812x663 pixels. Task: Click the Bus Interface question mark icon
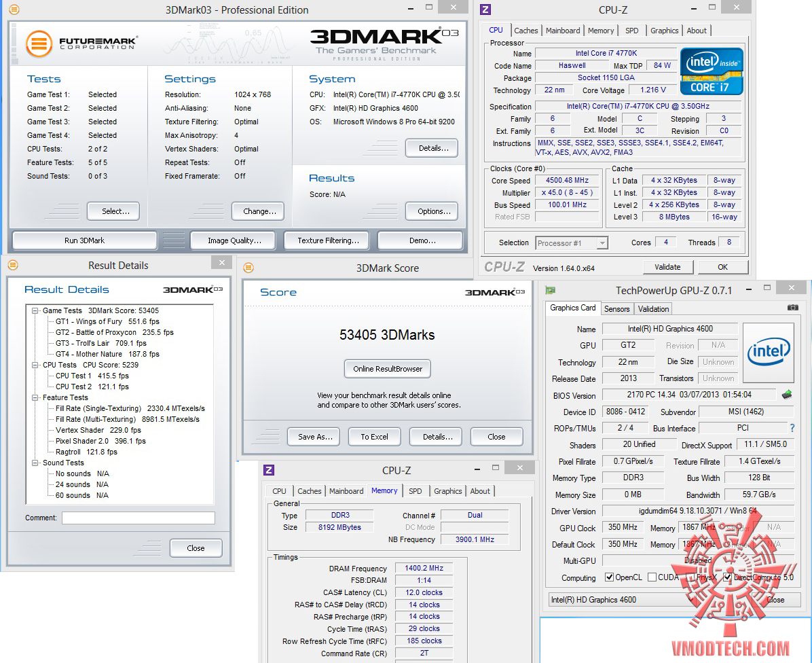pos(792,428)
